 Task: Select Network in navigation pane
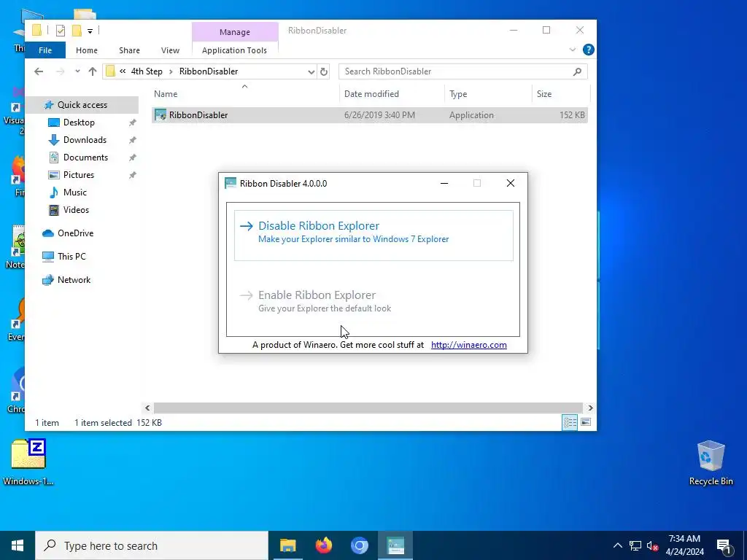[74, 280]
